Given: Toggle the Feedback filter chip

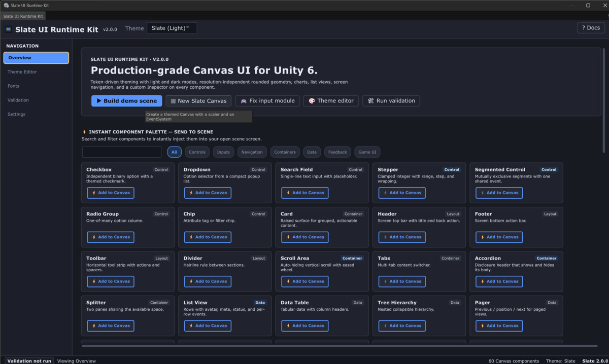Looking at the screenshot, I should point(337,152).
